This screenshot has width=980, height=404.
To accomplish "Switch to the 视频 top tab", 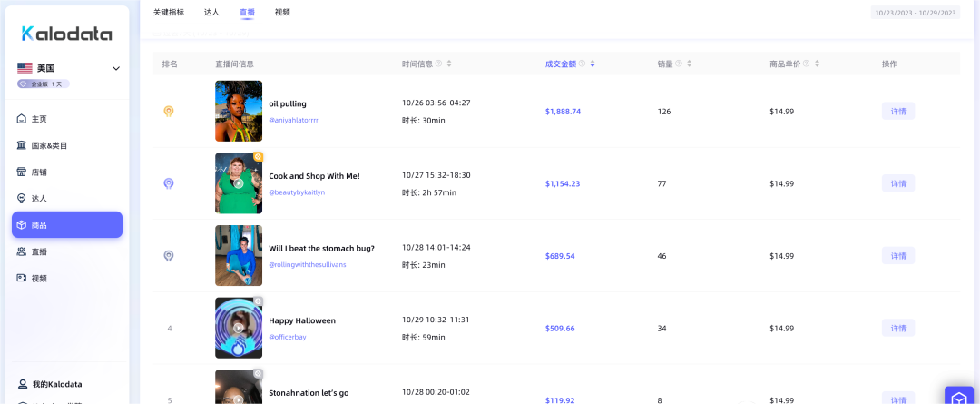I will 282,13.
